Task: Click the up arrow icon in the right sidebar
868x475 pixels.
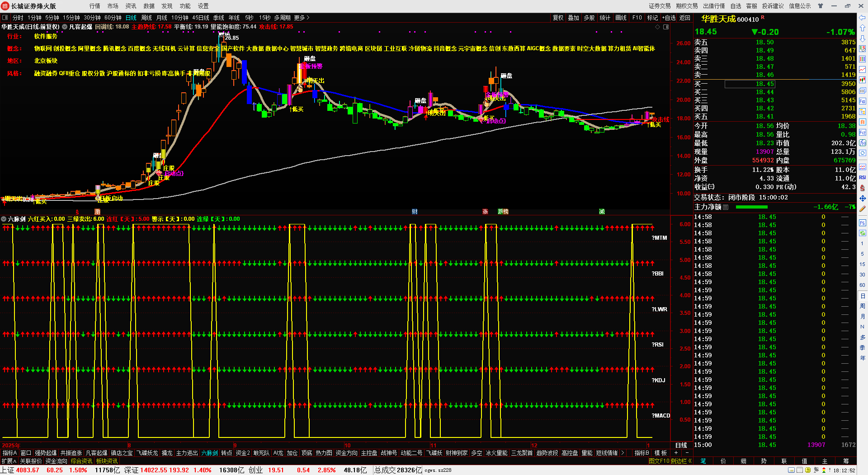Action: tap(863, 28)
